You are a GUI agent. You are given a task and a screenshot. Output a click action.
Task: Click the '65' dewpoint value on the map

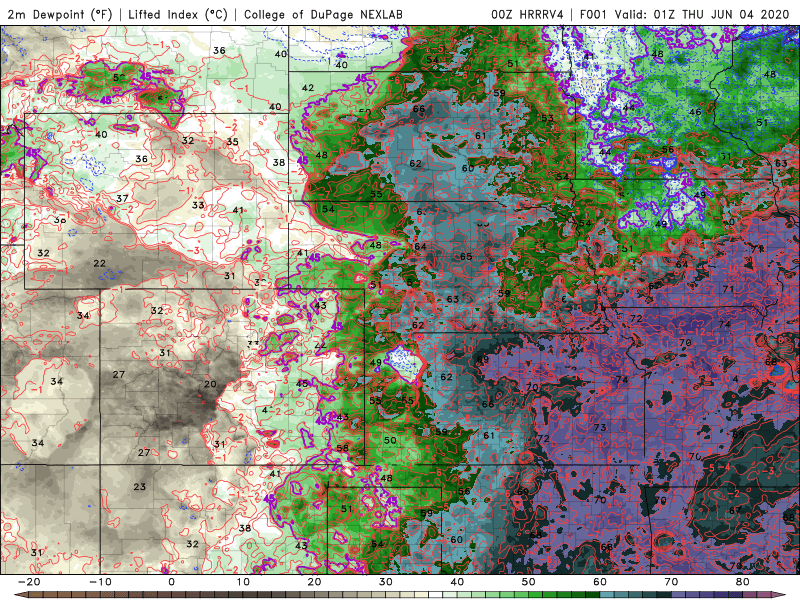pos(466,257)
